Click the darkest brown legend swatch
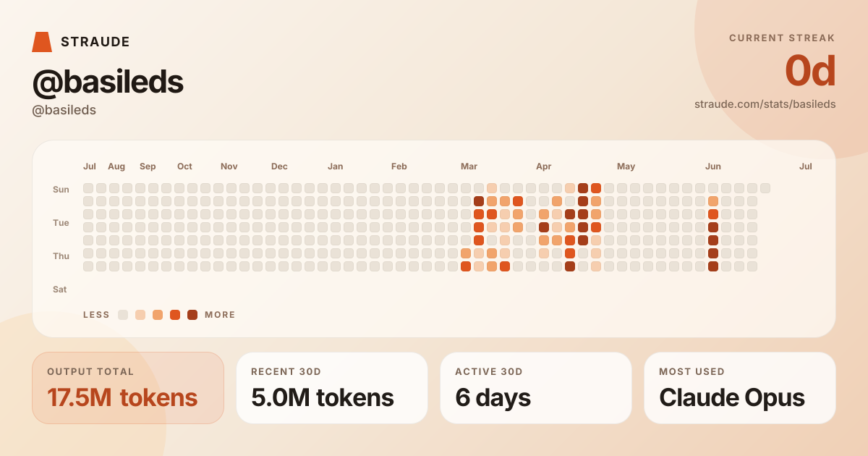Viewport: 868px width, 456px height. [192, 315]
